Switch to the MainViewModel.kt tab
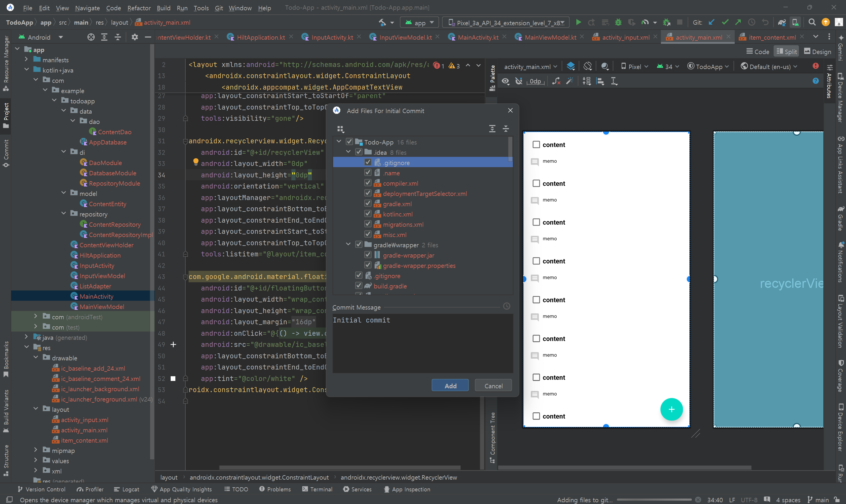Screen dimensions: 846x504 550,37
